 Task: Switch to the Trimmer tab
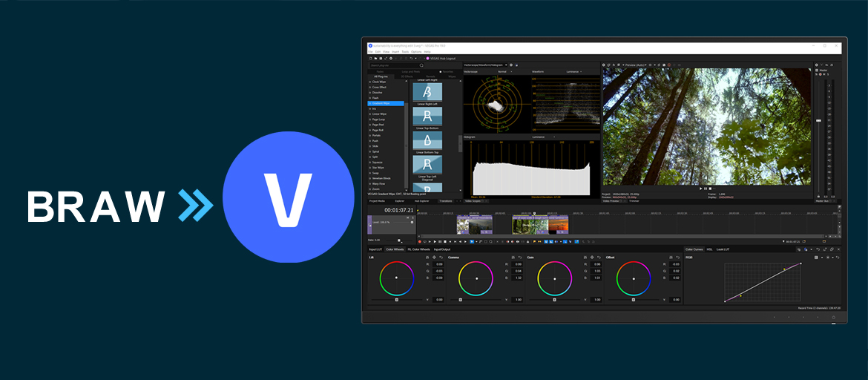click(x=634, y=201)
